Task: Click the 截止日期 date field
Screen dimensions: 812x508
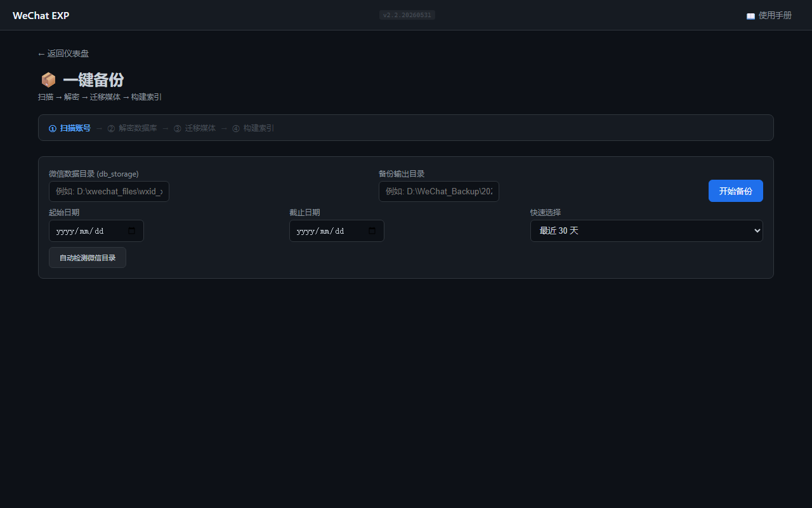Action: [x=337, y=231]
